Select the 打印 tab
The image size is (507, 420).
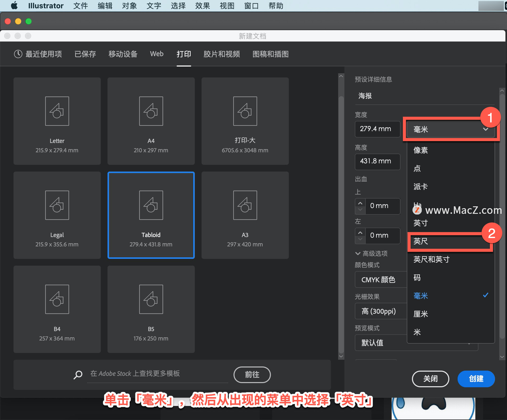184,54
